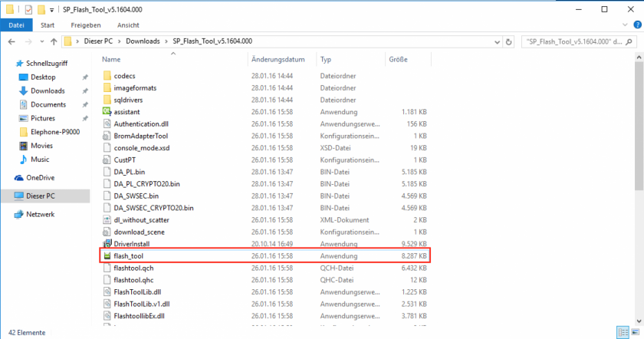Click the dl_without_scatter XML file icon
Viewport: 644px width, 339px height.
[x=107, y=220]
